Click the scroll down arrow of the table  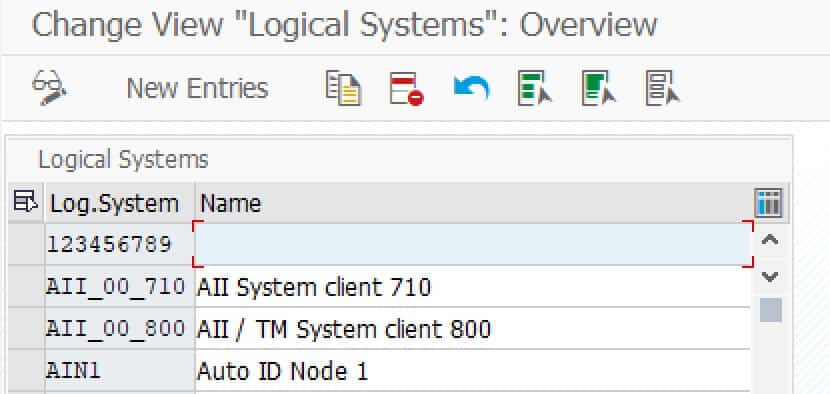pos(770,276)
